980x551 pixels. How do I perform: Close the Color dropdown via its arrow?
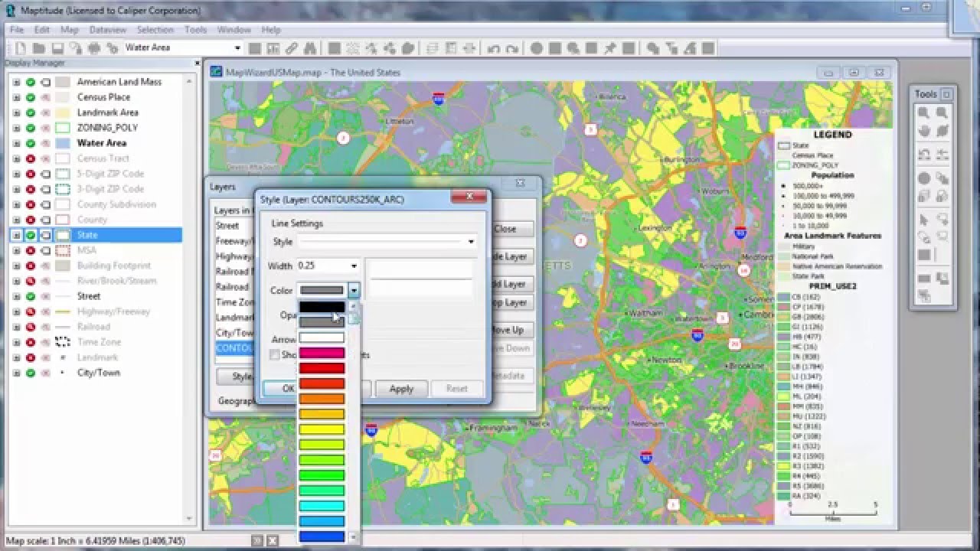(354, 291)
